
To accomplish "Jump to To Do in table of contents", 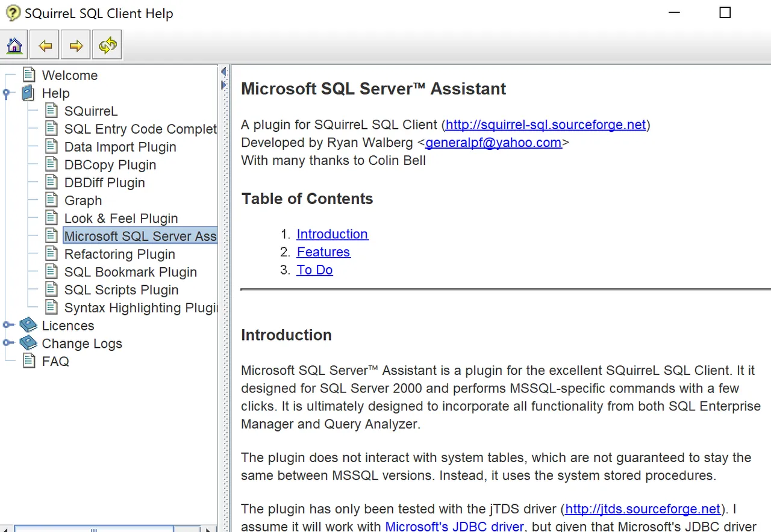I will pyautogui.click(x=314, y=270).
